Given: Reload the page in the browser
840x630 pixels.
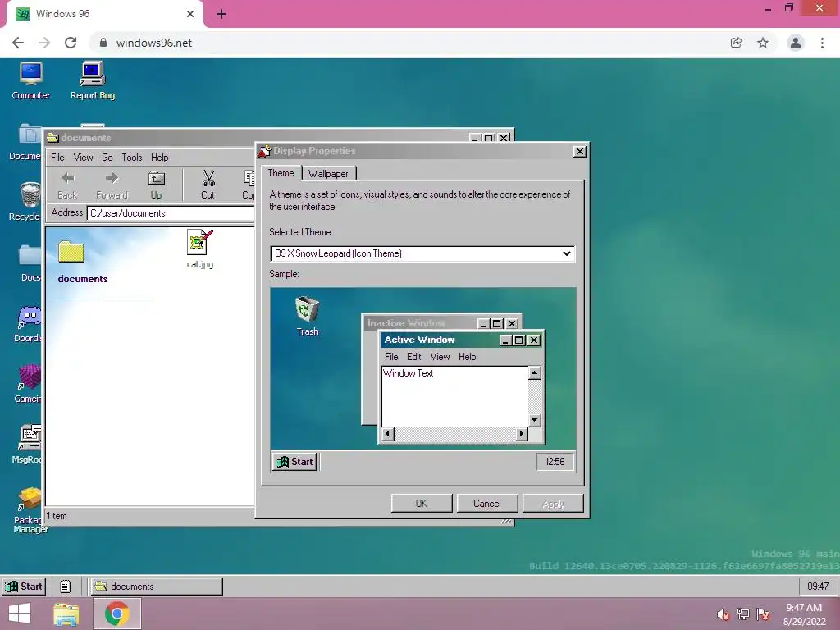Looking at the screenshot, I should click(71, 43).
